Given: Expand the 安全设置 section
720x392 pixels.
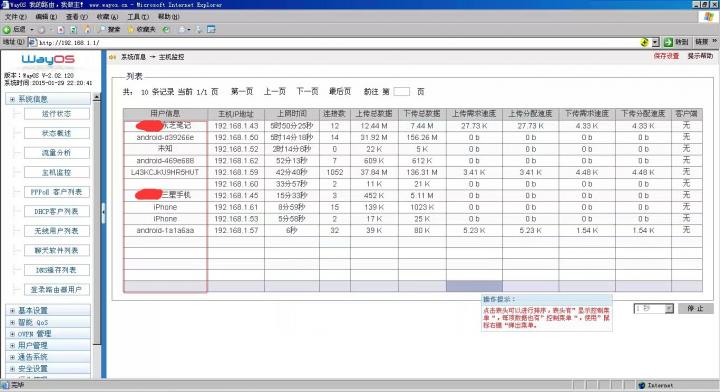Looking at the screenshot, I should (x=12, y=369).
